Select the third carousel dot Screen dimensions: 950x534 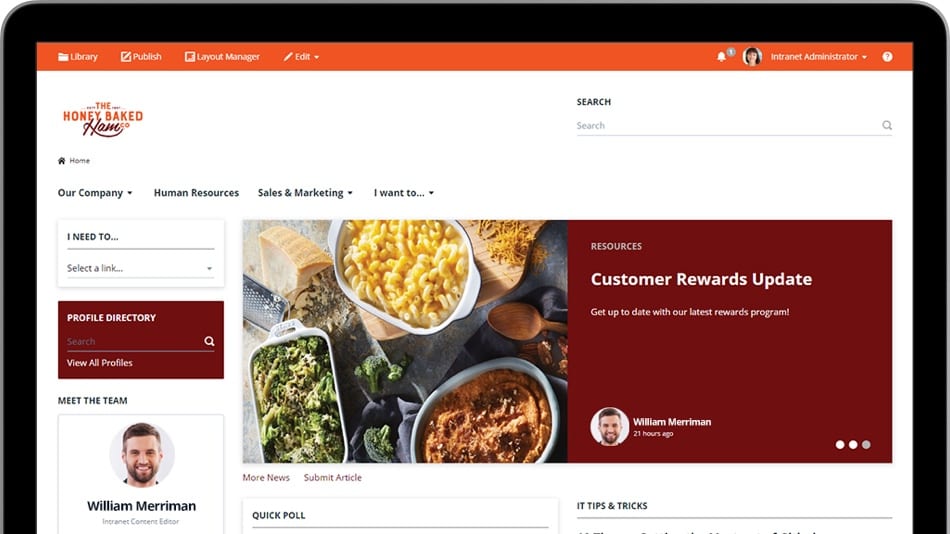point(866,444)
